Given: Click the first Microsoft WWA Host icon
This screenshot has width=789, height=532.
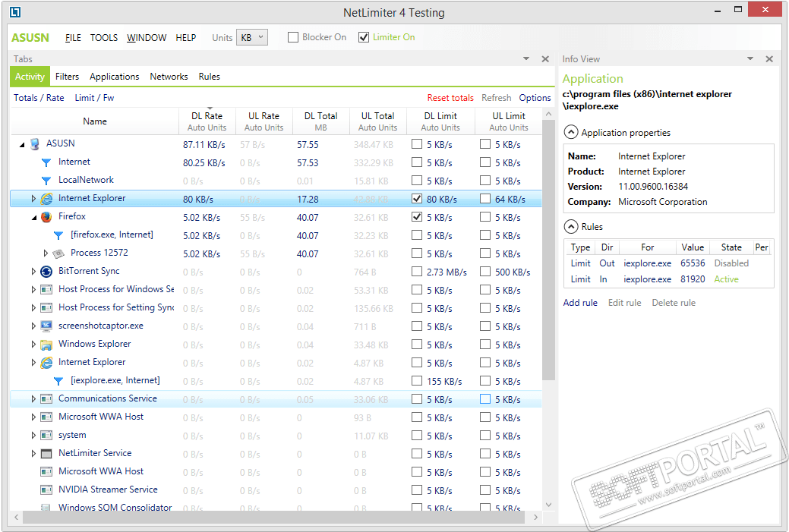Looking at the screenshot, I should [x=46, y=417].
